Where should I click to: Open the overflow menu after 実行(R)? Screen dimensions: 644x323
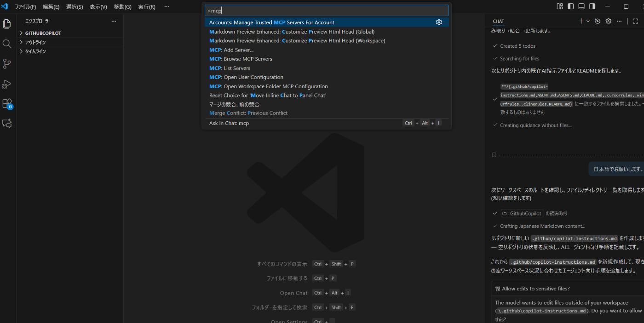pos(167,6)
